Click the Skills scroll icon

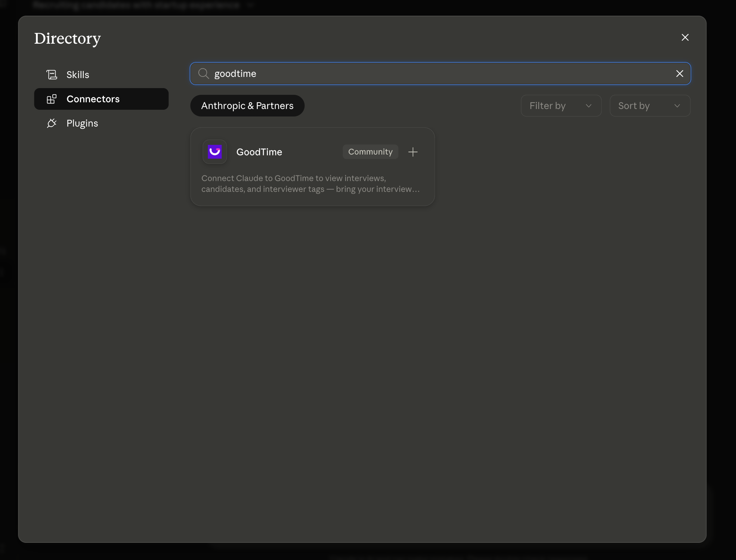point(52,75)
